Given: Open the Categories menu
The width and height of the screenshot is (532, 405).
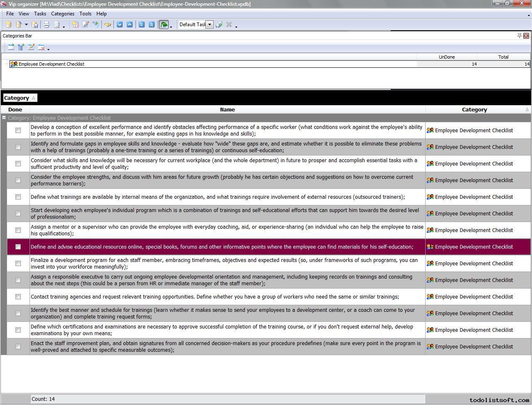Looking at the screenshot, I should coord(62,14).
